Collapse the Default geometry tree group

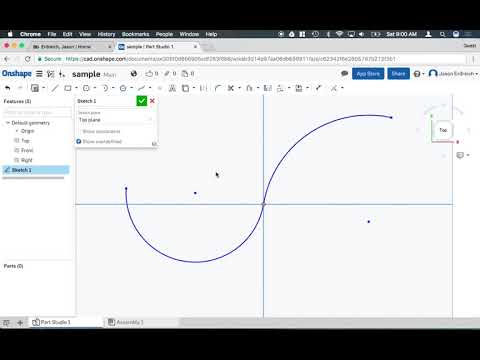coord(7,123)
